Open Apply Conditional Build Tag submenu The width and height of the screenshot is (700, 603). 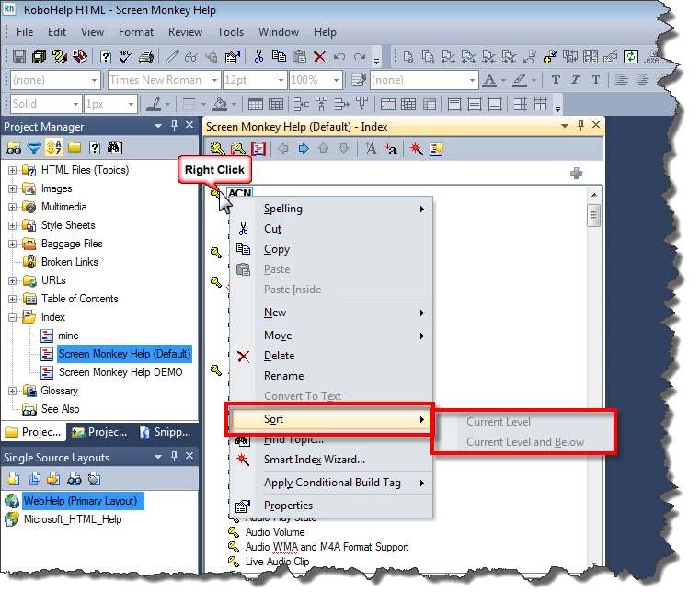click(x=331, y=483)
